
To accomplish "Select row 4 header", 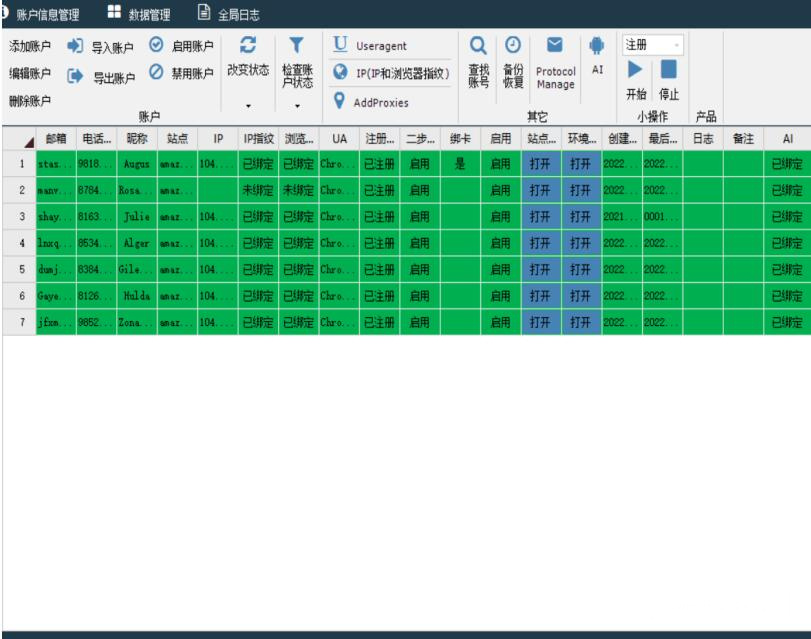I will pos(19,243).
